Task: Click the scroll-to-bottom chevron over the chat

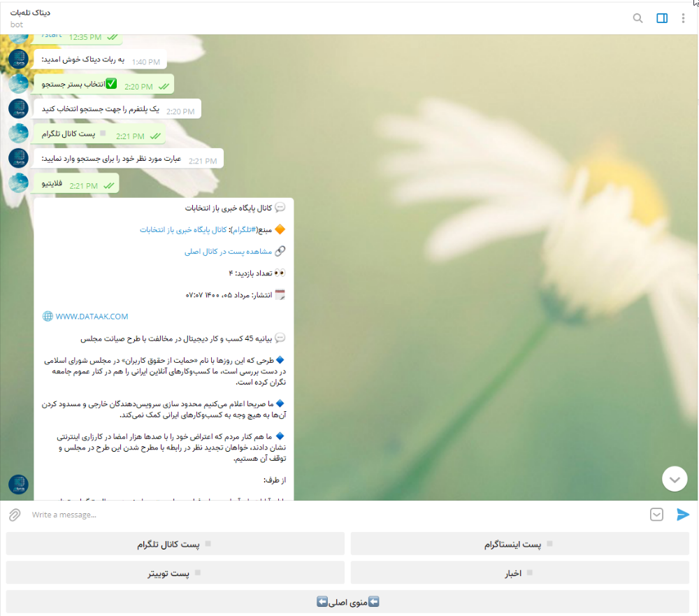Action: [x=675, y=478]
